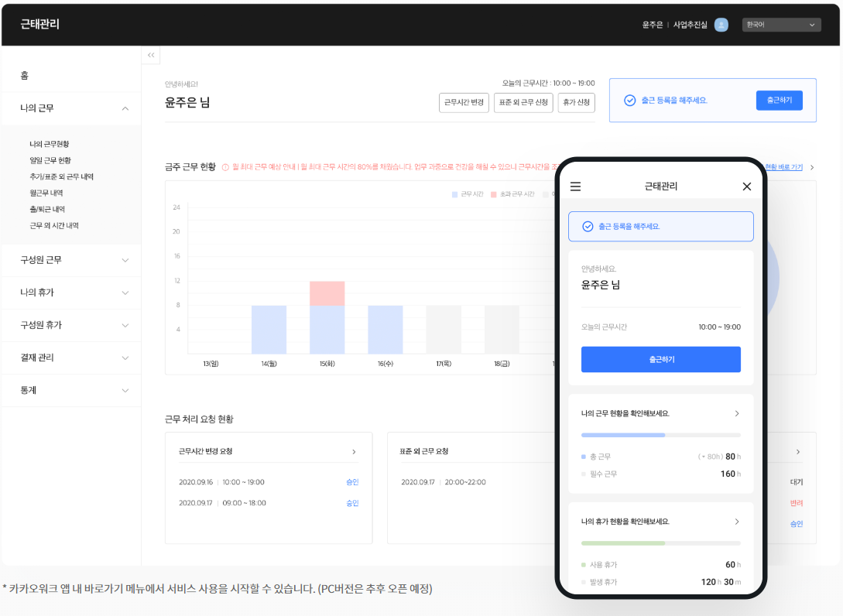Image resolution: width=843 pixels, height=616 pixels.
Task: Click the warning info icon beside 금주 근무 현황
Action: pyautogui.click(x=225, y=167)
